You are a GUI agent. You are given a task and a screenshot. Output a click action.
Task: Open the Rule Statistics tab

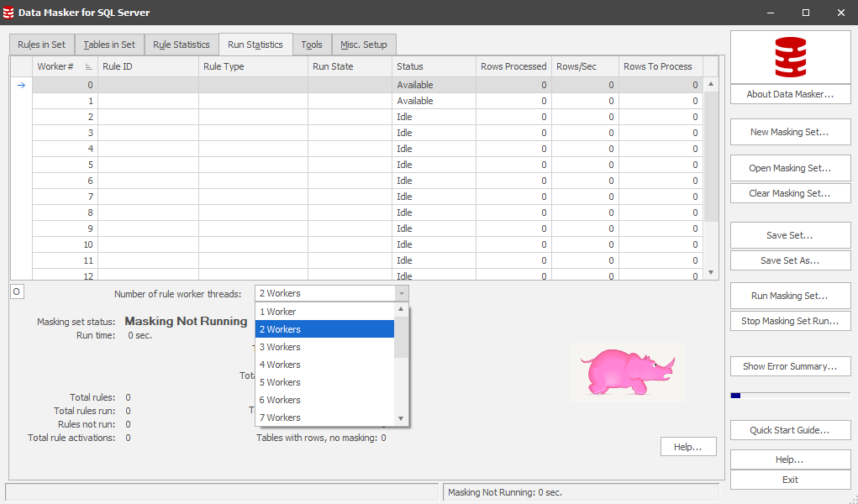181,45
